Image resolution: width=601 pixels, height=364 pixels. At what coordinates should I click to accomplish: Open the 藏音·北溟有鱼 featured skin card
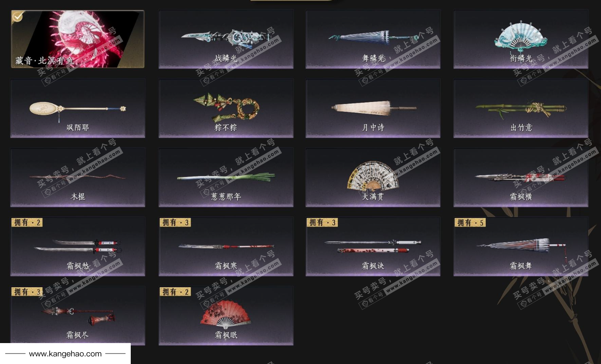pyautogui.click(x=78, y=39)
